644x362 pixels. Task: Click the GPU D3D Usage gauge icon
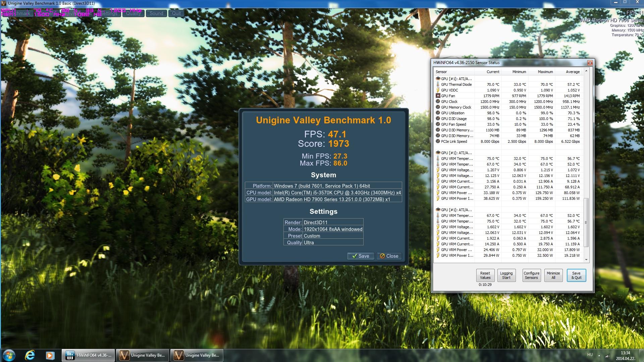(438, 119)
